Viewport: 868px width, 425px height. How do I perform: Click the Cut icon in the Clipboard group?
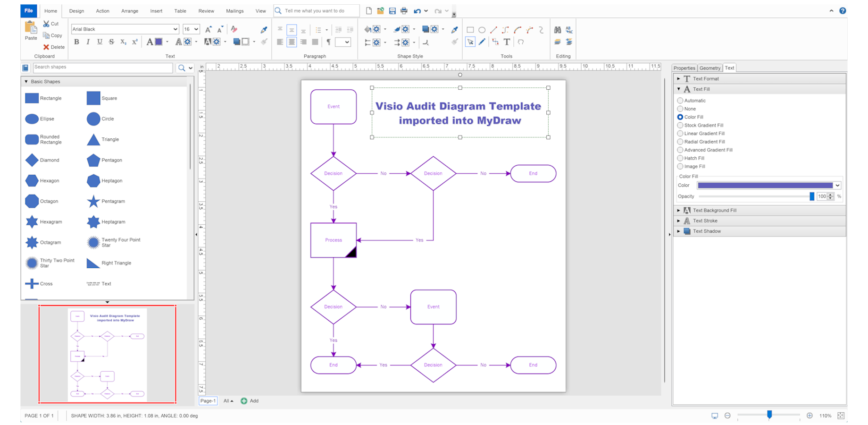[x=47, y=23]
